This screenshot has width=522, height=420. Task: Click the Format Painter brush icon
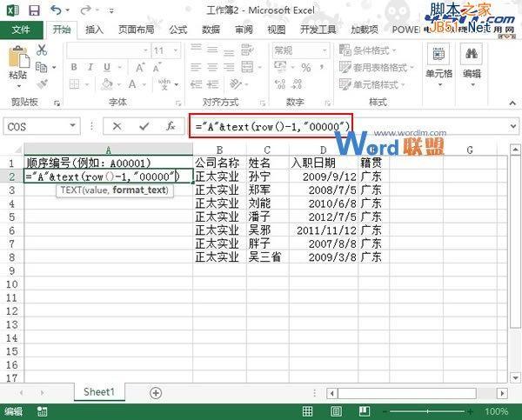[x=42, y=84]
